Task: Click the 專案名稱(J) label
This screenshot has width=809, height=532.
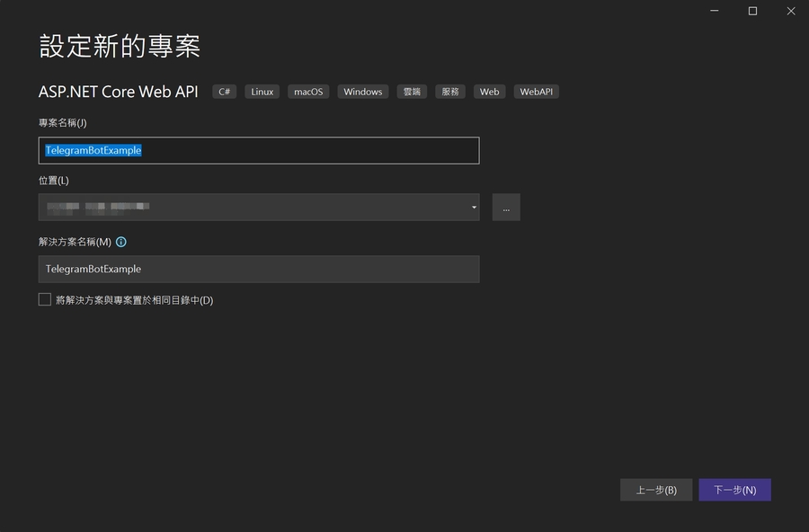Action: click(x=62, y=123)
